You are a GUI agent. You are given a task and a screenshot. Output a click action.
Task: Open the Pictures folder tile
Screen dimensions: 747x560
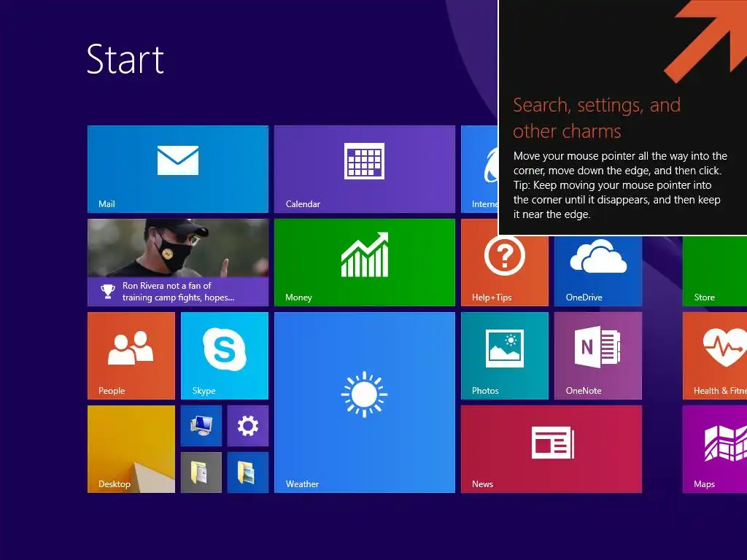pyautogui.click(x=248, y=472)
